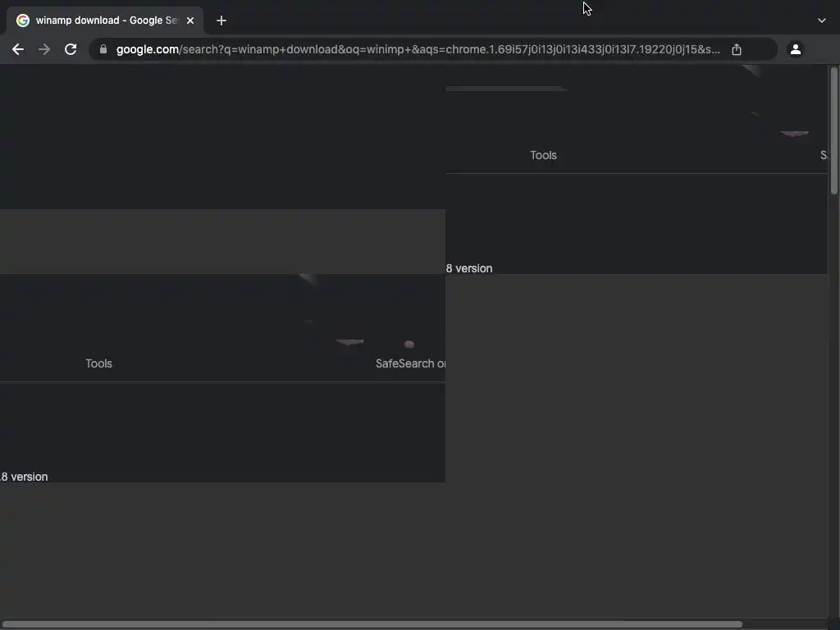
Task: Open the profile avatar menu
Action: pyautogui.click(x=796, y=49)
